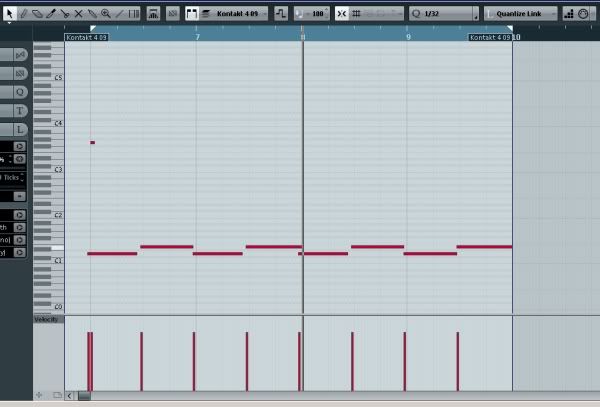
Task: Click the first velocity bar in lane
Action: pyautogui.click(x=90, y=360)
